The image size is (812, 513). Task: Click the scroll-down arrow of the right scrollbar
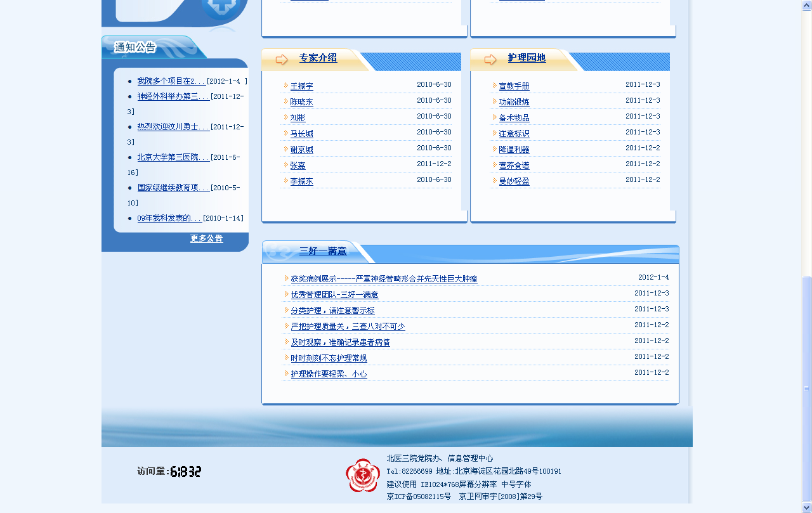point(806,507)
